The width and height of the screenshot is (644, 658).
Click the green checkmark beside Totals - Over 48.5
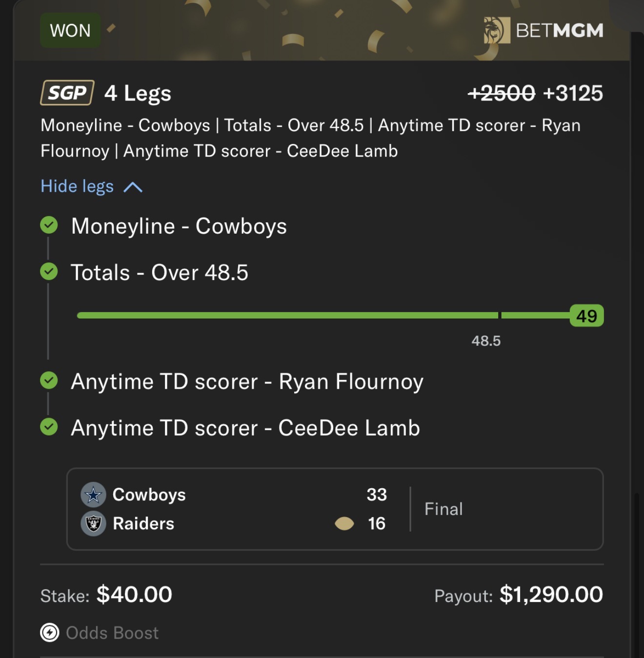(x=49, y=271)
